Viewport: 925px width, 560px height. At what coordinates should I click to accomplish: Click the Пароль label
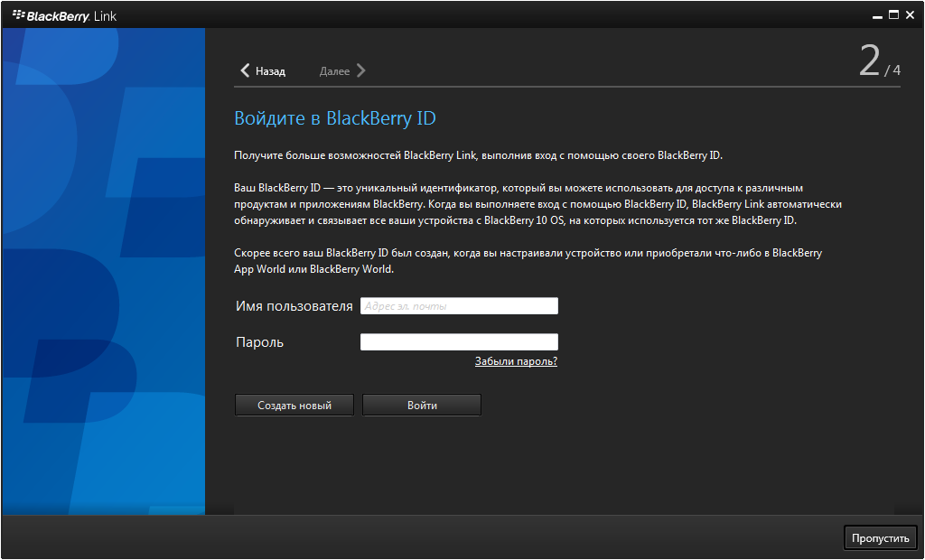(x=259, y=342)
